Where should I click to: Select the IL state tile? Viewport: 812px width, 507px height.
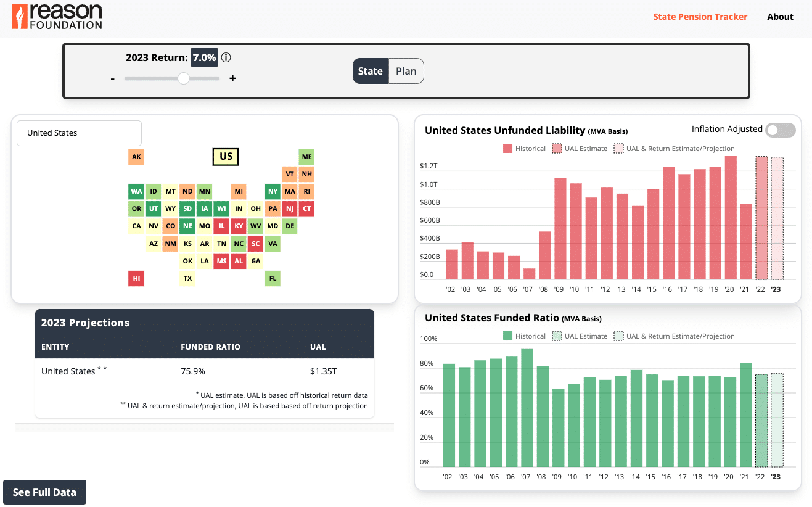pos(222,226)
